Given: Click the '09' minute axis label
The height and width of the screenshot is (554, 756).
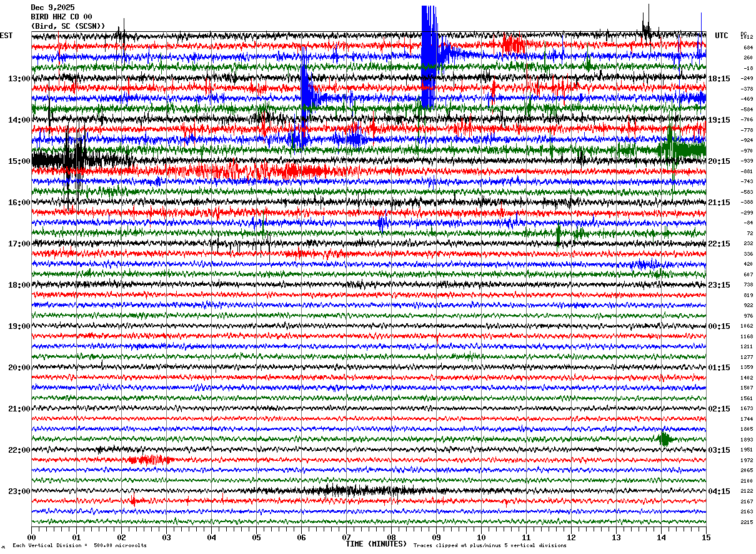Looking at the screenshot, I should point(436,537).
